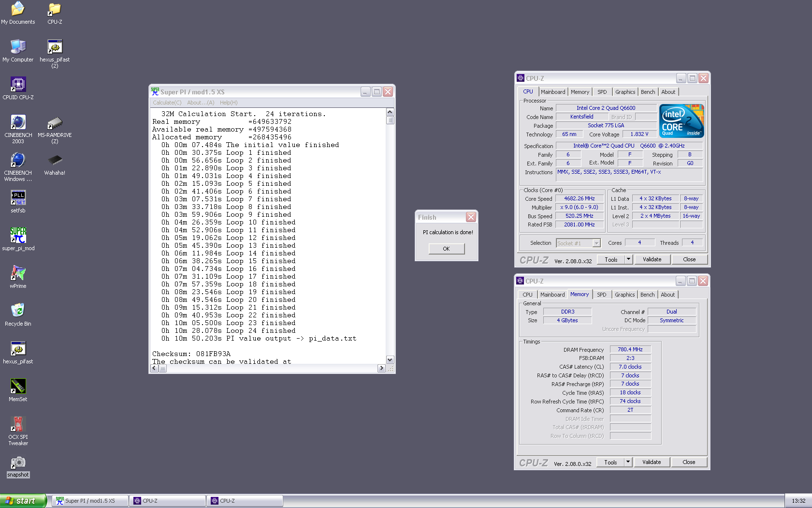Click Tools button in lower CPU-Z window
The image size is (812, 508).
[x=610, y=462]
